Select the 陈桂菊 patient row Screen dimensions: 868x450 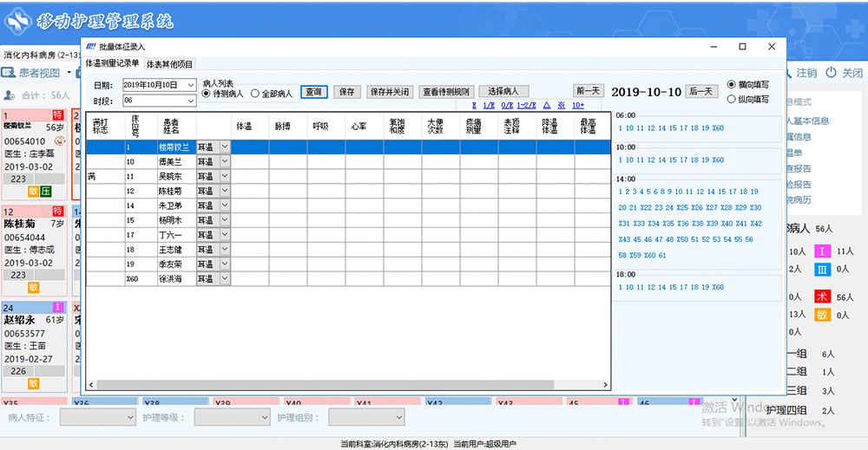pyautogui.click(x=348, y=191)
